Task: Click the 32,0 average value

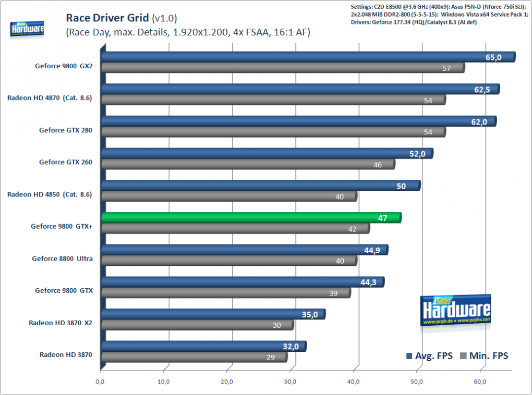Action: 291,347
